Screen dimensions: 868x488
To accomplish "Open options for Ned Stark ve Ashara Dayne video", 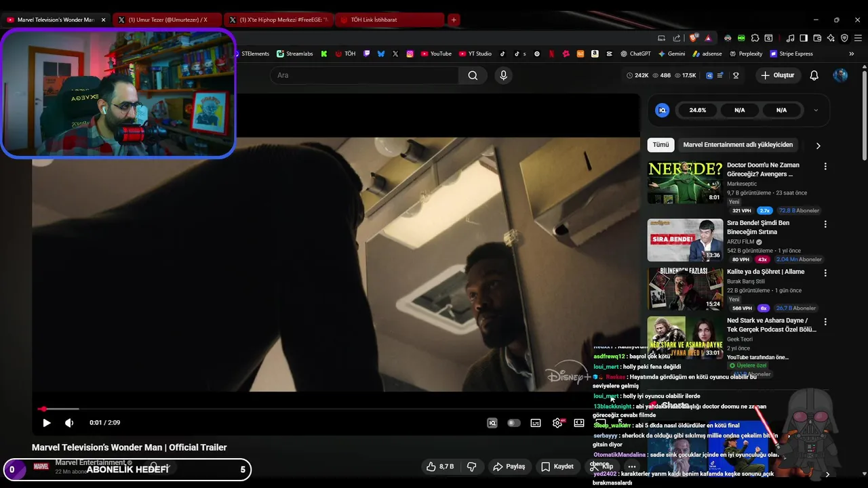I will (825, 322).
